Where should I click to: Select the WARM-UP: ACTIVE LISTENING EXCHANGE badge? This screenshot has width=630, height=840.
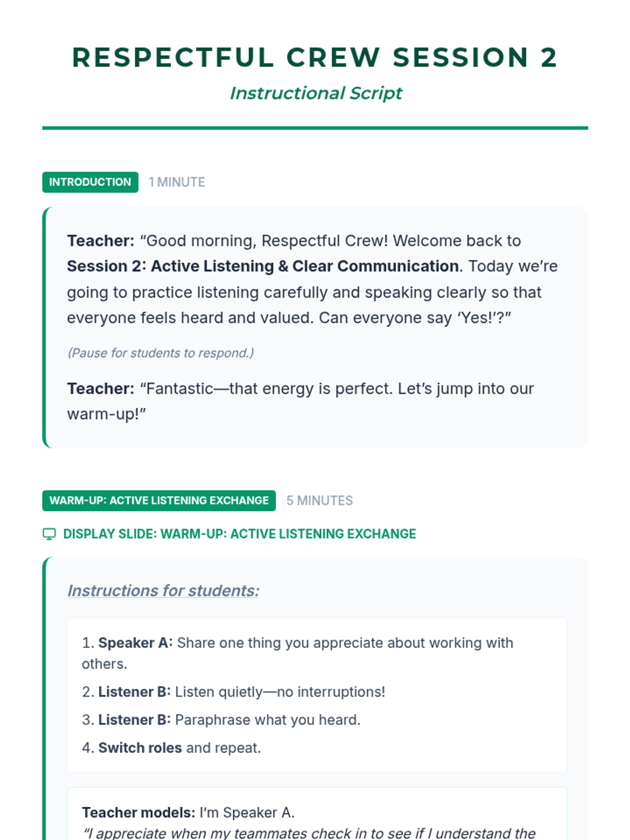(159, 500)
